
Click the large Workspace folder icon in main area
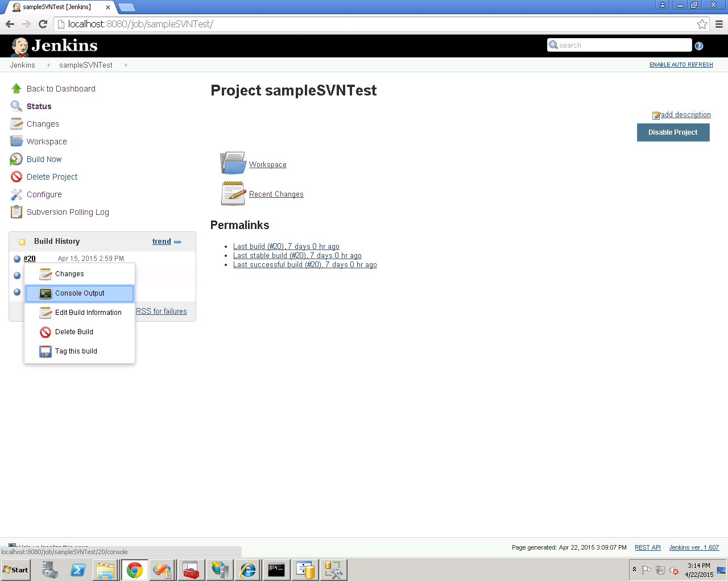click(x=233, y=163)
